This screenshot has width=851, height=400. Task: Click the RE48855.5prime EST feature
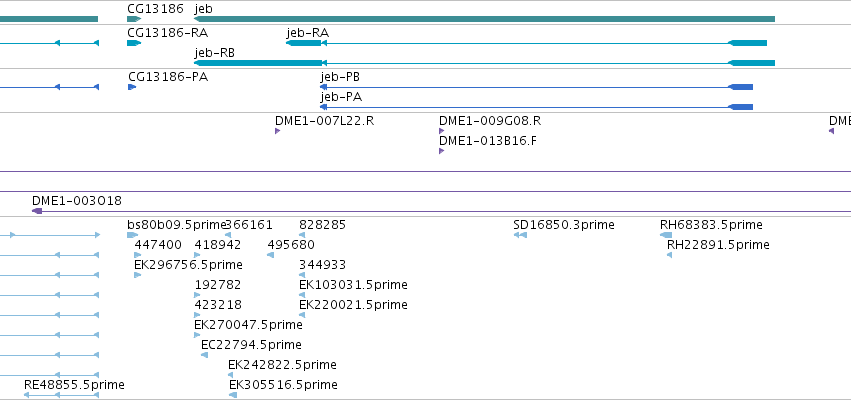pos(61,395)
